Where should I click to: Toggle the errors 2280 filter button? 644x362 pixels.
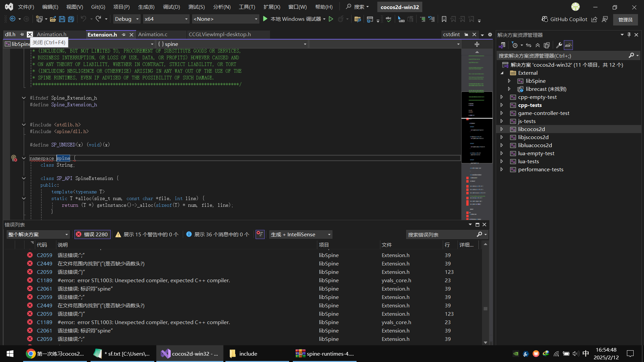pyautogui.click(x=92, y=234)
